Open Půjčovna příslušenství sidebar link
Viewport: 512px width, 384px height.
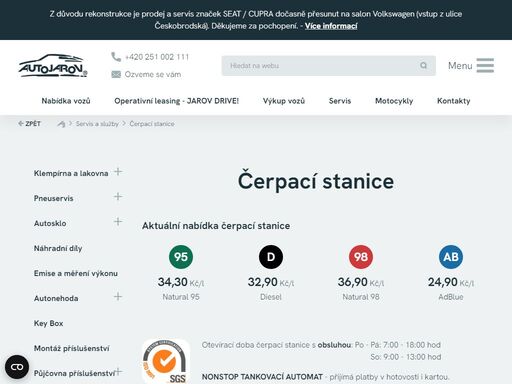[x=74, y=373]
